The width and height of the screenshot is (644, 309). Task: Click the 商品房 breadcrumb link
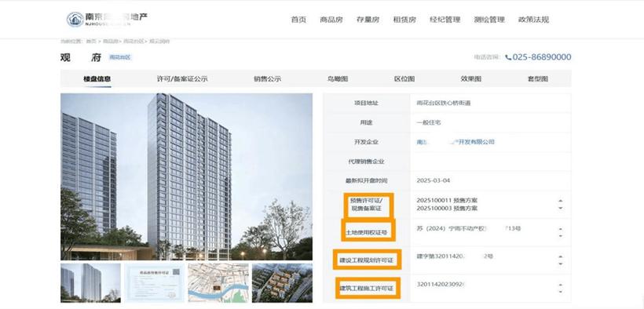(110, 41)
